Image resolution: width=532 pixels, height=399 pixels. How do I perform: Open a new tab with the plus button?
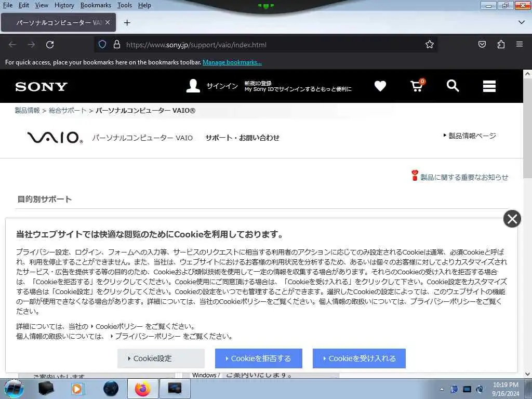click(127, 23)
